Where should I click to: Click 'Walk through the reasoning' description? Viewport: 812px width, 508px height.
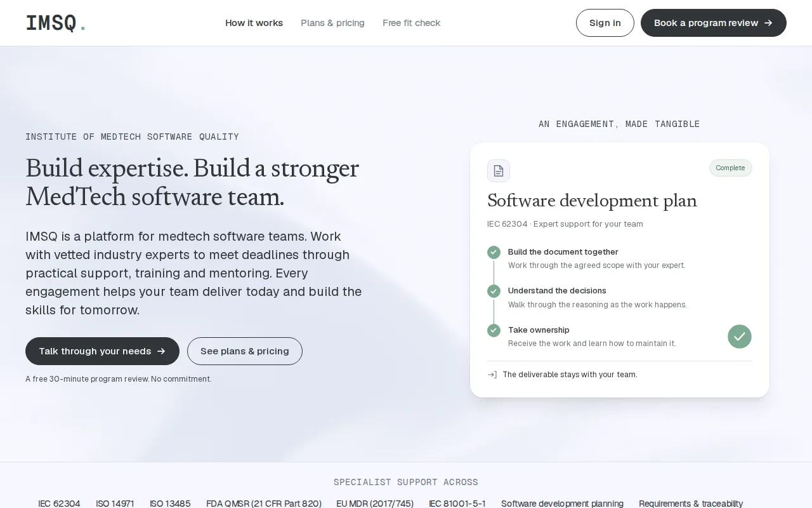click(x=598, y=305)
